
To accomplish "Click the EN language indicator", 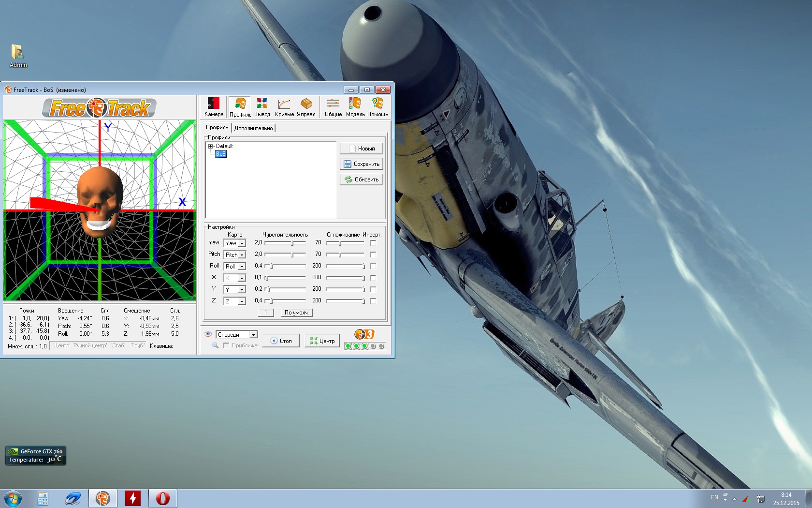I will [x=714, y=497].
